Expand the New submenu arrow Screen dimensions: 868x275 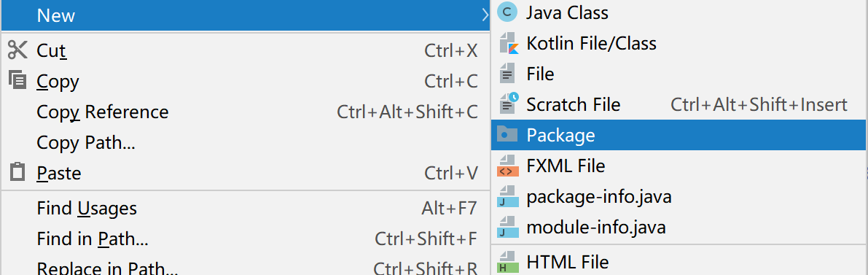[x=485, y=15]
